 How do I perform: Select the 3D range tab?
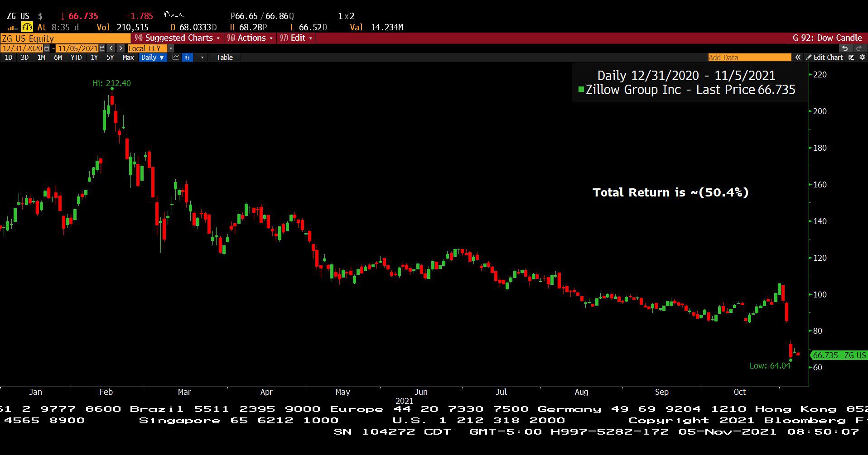(x=25, y=57)
